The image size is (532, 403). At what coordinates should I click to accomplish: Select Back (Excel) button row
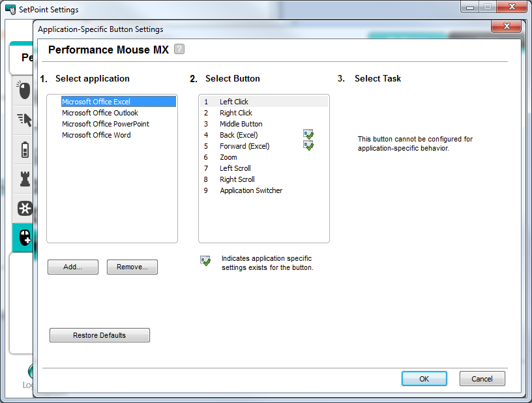click(x=264, y=135)
